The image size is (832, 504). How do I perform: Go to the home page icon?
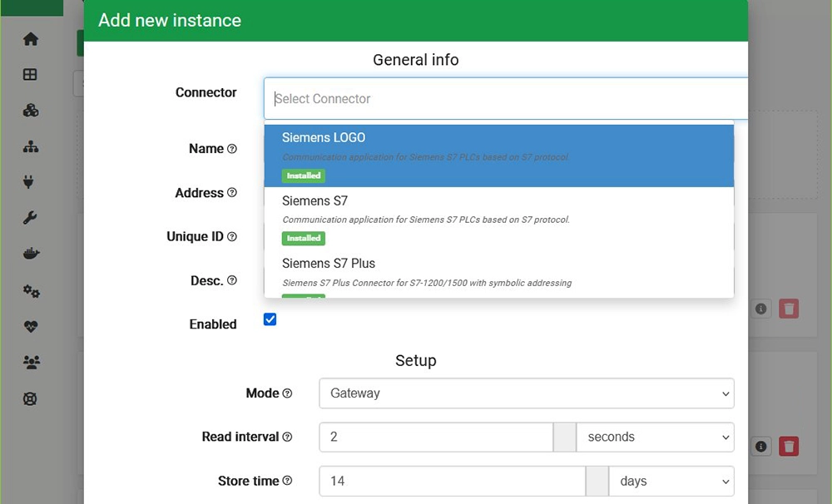[x=31, y=39]
